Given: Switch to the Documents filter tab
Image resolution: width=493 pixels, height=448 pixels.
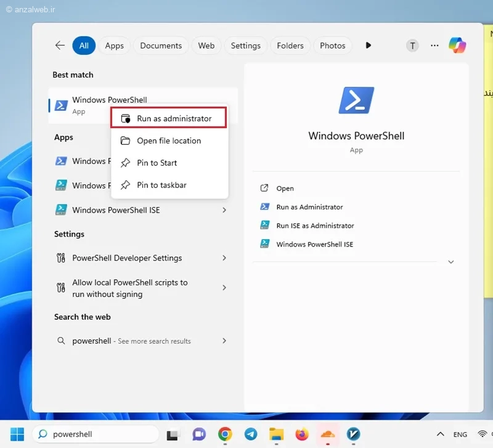Looking at the screenshot, I should pos(161,46).
